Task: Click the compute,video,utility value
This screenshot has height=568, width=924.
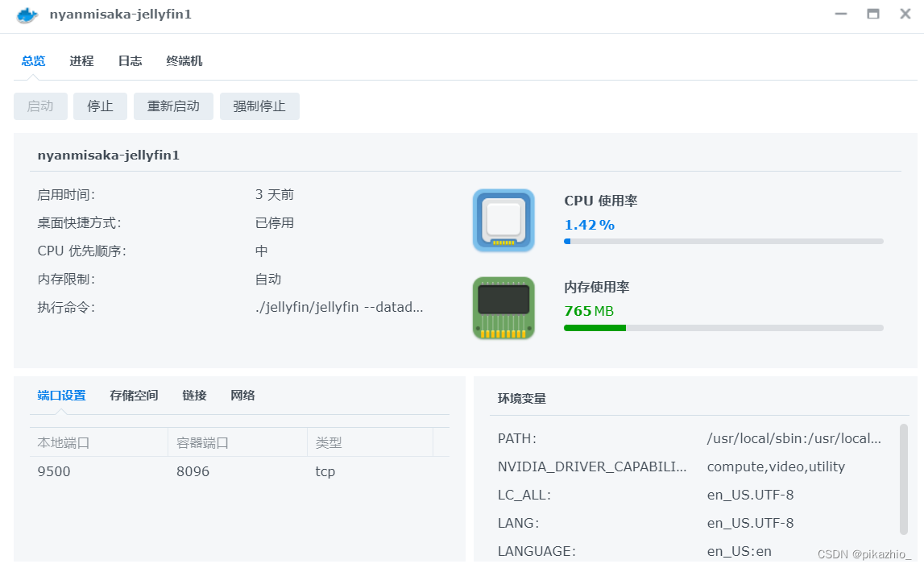Action: pos(776,466)
